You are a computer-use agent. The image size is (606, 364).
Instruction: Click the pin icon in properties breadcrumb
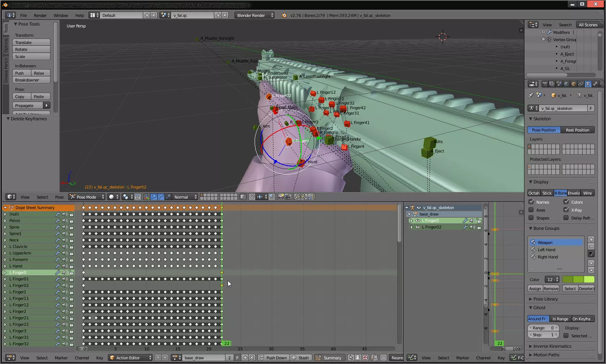(531, 96)
